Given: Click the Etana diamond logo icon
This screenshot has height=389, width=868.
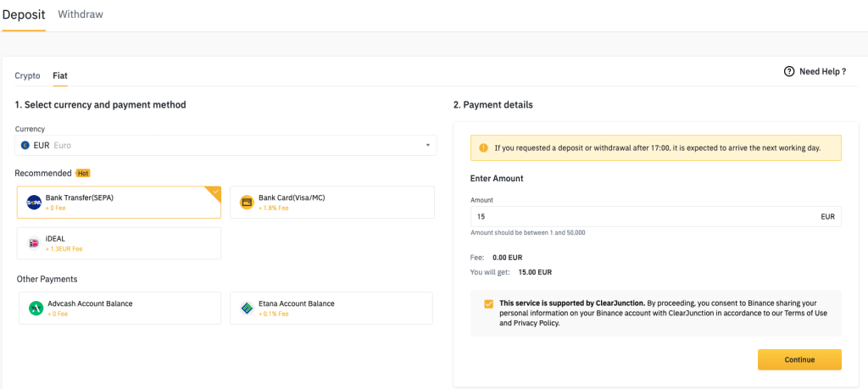Looking at the screenshot, I should [247, 308].
